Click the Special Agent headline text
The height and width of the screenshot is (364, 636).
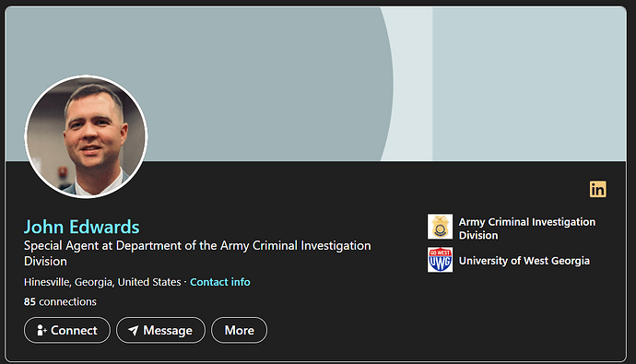pyautogui.click(x=197, y=253)
